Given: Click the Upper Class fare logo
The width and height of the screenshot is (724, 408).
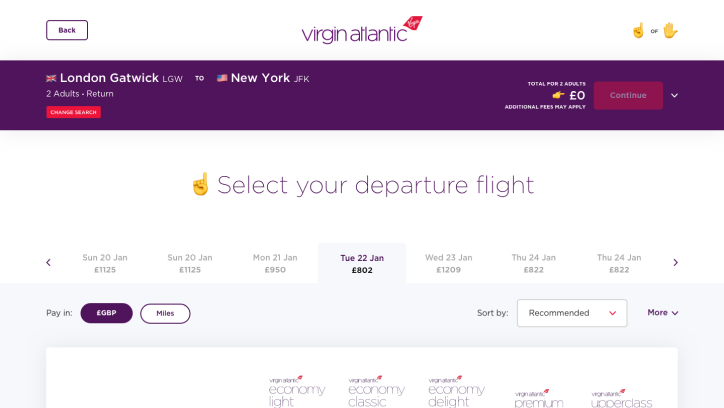Looking at the screenshot, I should click(621, 398).
